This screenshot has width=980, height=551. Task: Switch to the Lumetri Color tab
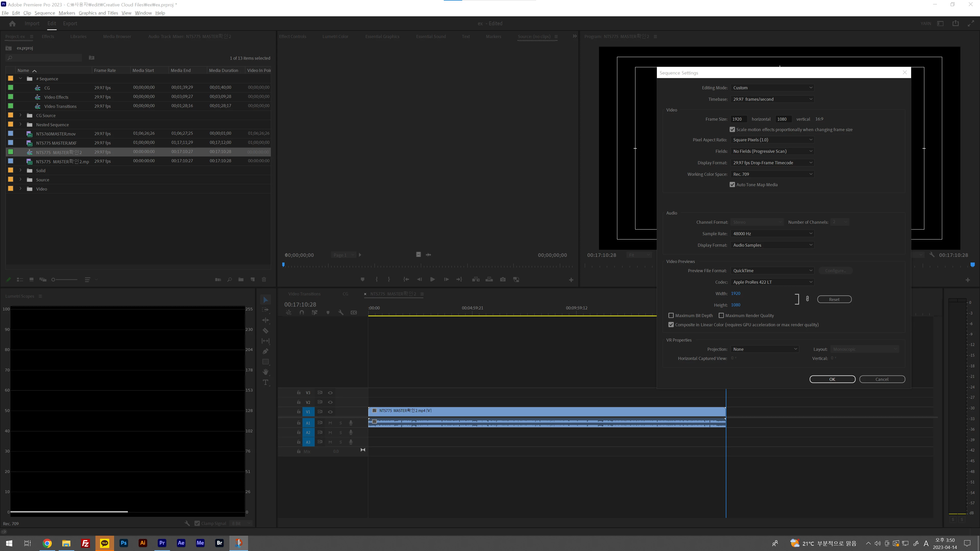pos(335,36)
